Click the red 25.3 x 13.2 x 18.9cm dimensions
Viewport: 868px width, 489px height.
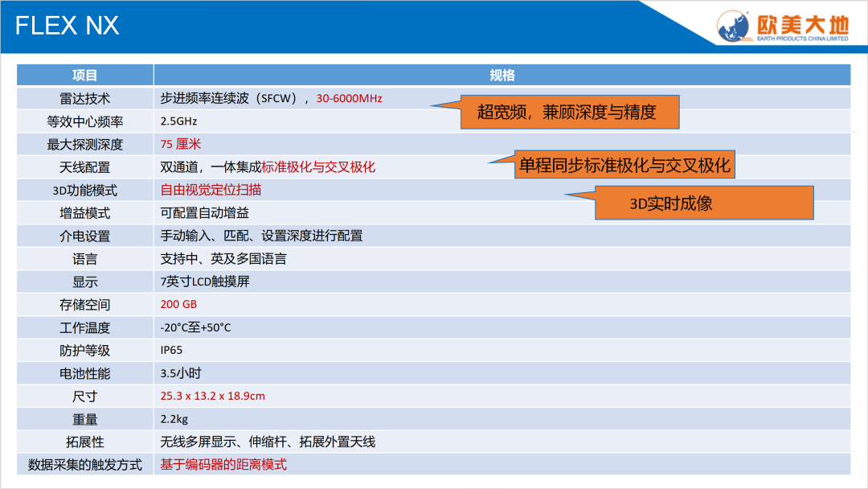pyautogui.click(x=213, y=396)
